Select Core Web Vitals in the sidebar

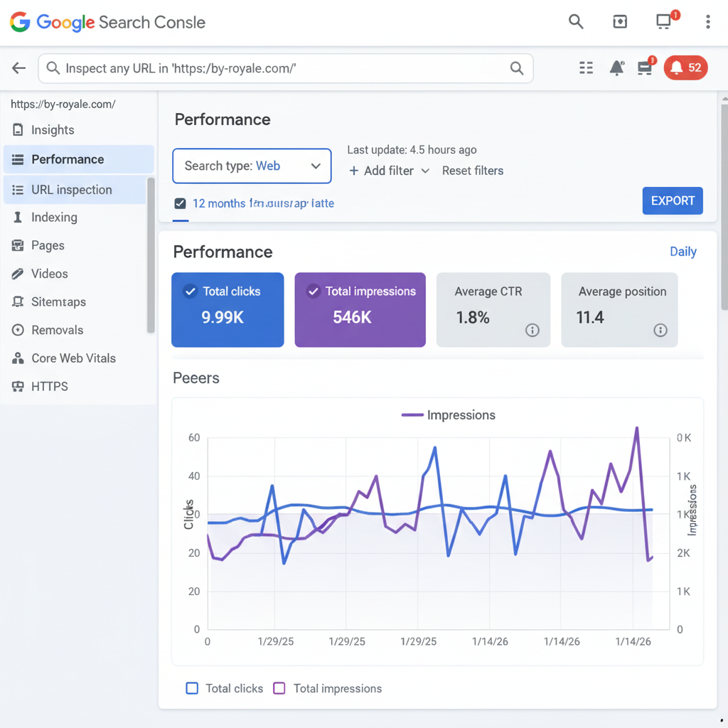(73, 358)
